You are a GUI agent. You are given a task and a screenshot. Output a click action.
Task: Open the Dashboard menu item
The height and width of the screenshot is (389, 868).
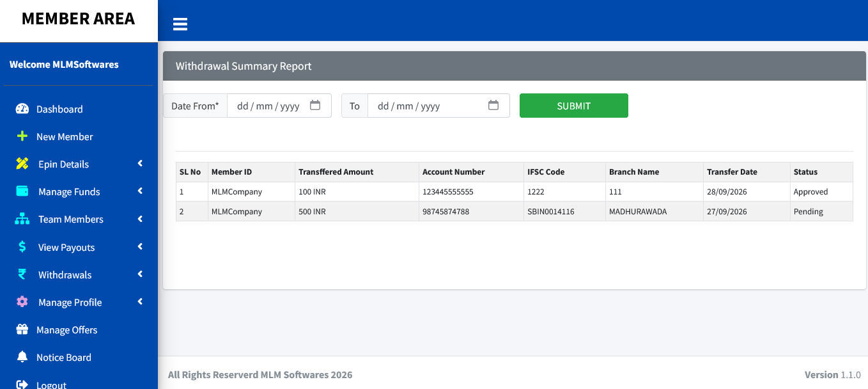coord(79,109)
